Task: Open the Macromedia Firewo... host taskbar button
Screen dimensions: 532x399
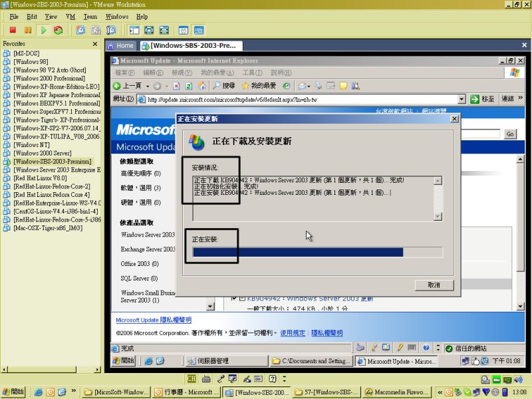Action: click(397, 392)
